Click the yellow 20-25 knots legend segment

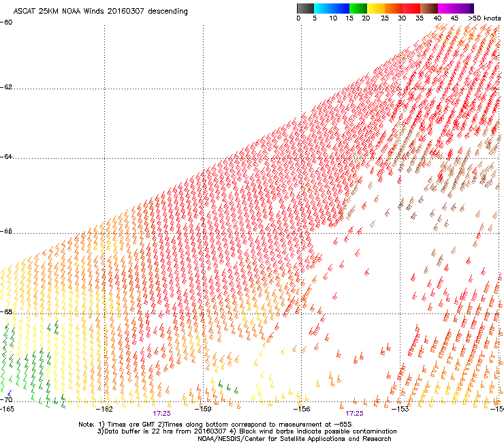[x=376, y=8]
